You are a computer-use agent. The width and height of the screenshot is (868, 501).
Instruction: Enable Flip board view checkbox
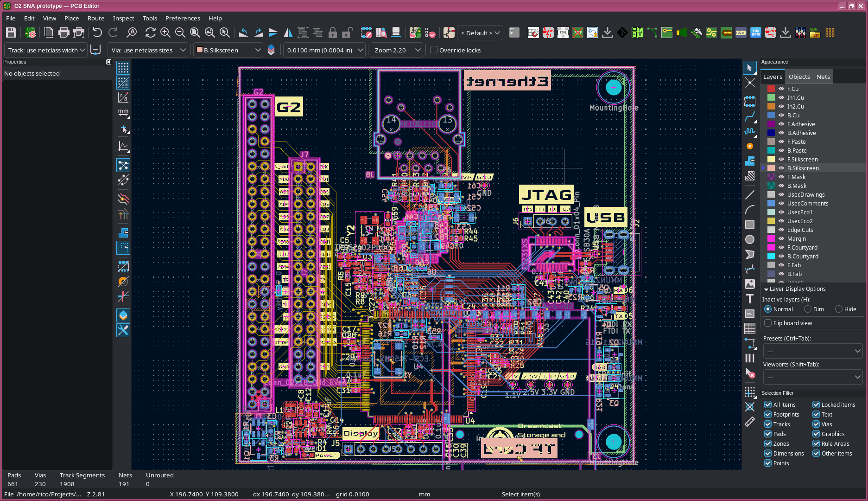(768, 323)
